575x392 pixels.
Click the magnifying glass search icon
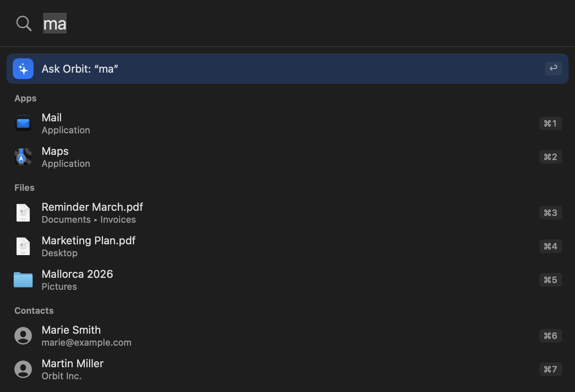[x=24, y=24]
